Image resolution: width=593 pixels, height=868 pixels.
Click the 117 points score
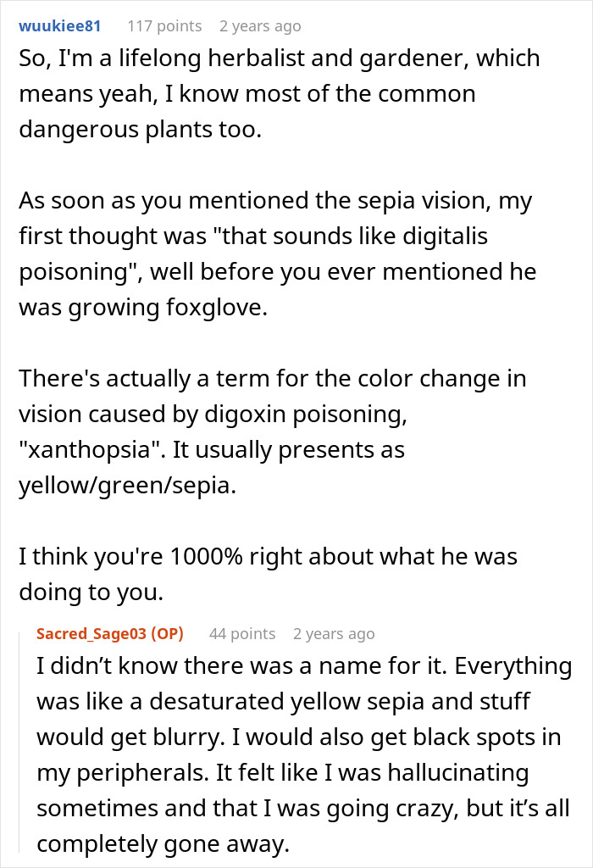(x=164, y=26)
